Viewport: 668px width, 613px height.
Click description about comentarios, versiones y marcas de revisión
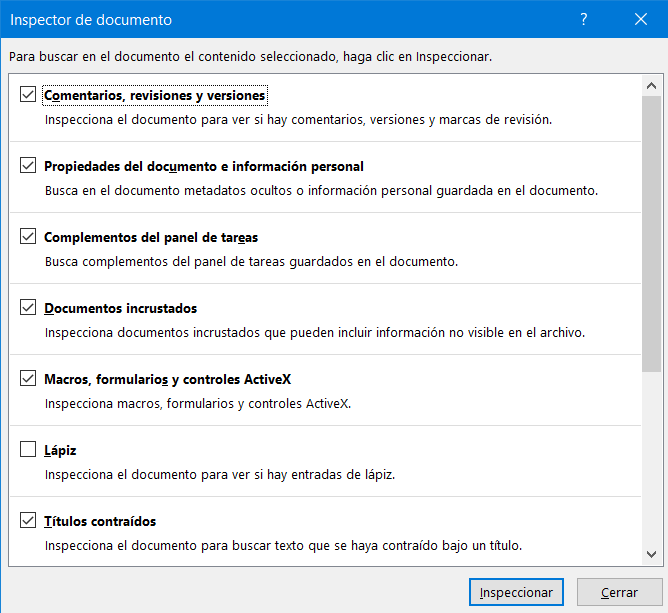click(x=298, y=120)
